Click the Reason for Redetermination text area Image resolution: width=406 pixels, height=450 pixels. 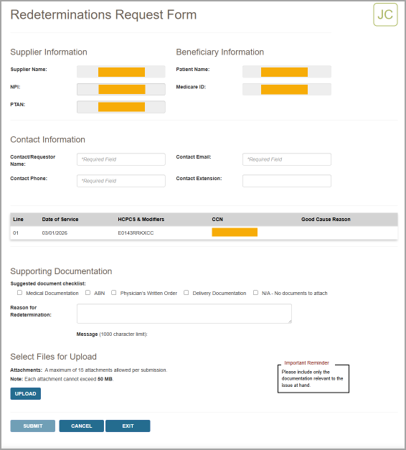point(184,313)
